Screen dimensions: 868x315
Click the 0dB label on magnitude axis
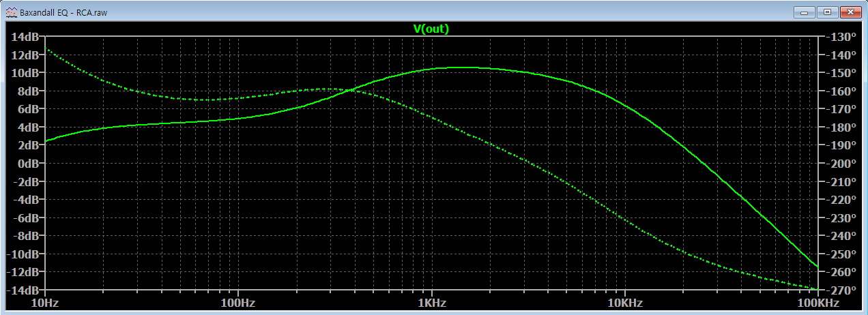coord(29,164)
